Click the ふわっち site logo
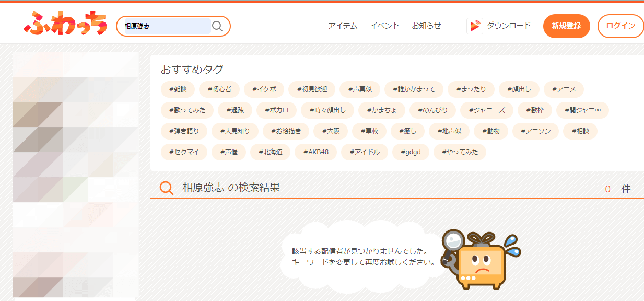This screenshot has height=301, width=644. point(65,24)
